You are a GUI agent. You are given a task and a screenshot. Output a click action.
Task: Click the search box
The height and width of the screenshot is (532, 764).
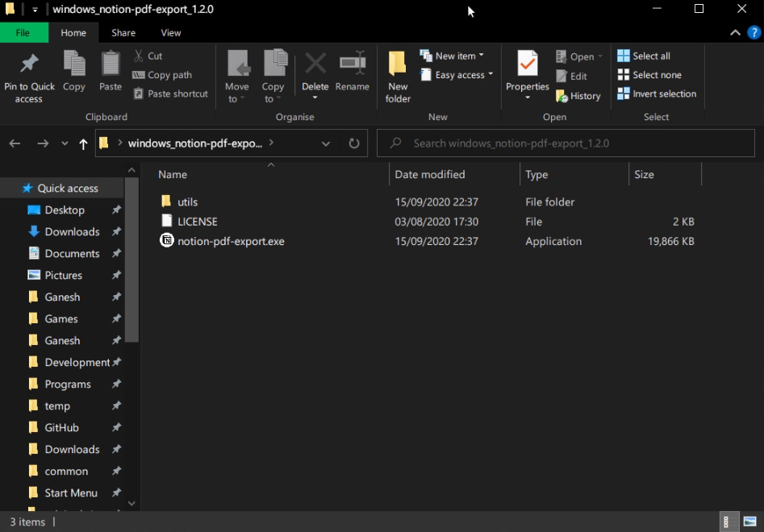pos(566,143)
